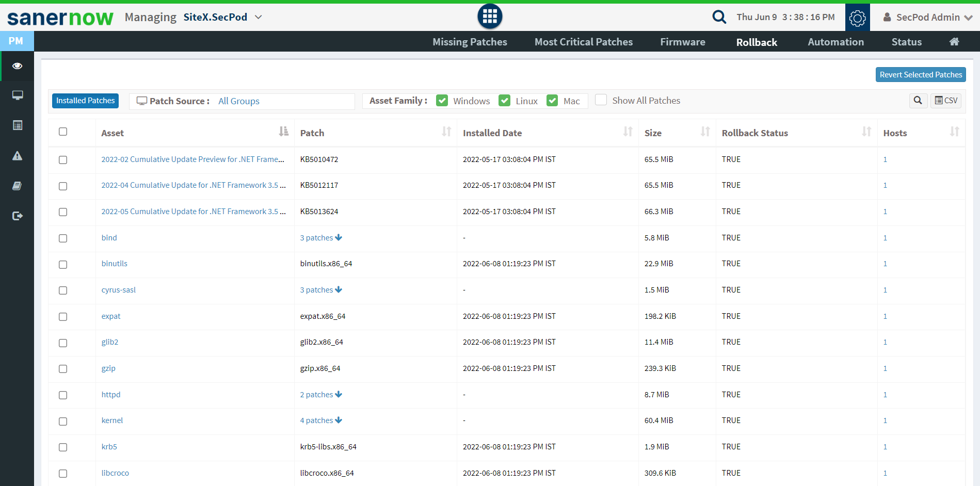Image resolution: width=980 pixels, height=486 pixels.
Task: Toggle Mac asset family checkbox
Action: [552, 101]
